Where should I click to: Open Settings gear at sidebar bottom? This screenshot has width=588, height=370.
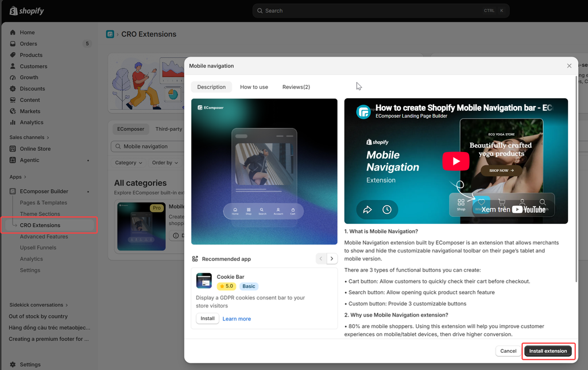[13, 364]
